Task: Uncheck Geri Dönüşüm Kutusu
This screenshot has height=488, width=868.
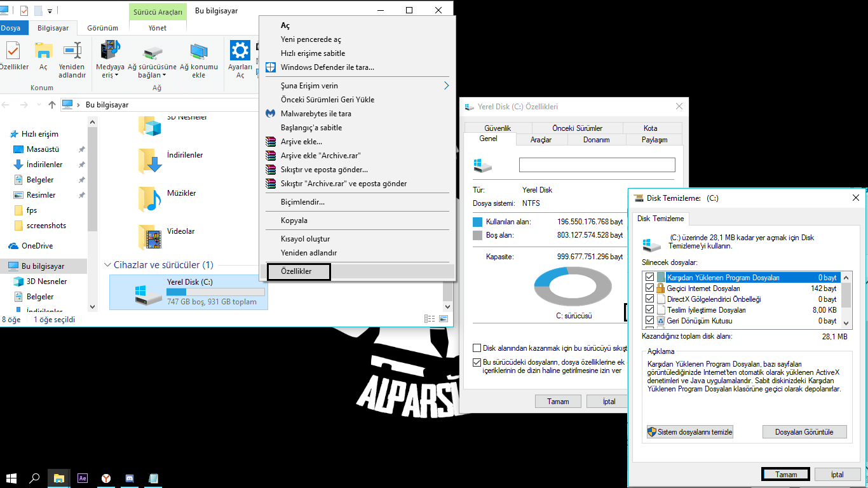Action: coord(649,321)
